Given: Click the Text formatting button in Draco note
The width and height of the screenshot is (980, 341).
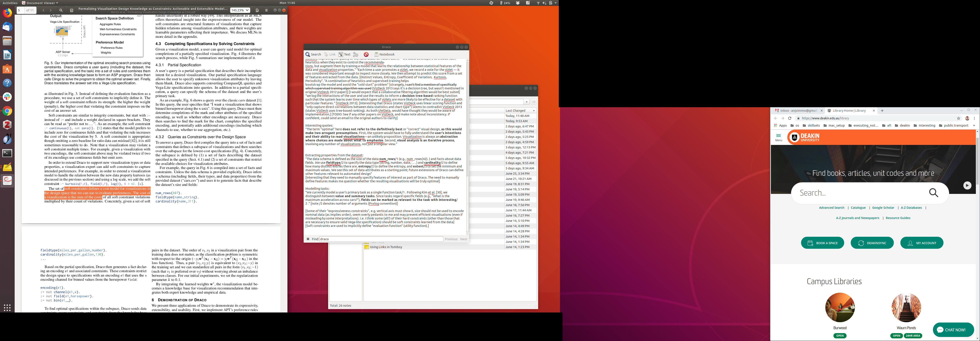Looking at the screenshot, I should pos(344,54).
